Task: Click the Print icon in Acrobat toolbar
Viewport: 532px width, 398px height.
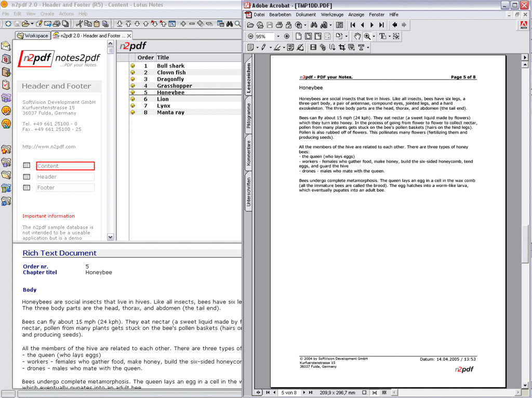Action: tap(279, 25)
